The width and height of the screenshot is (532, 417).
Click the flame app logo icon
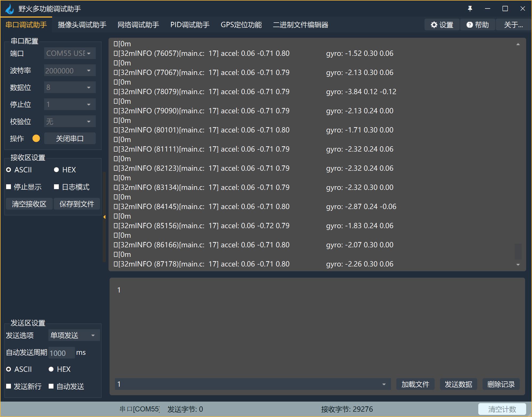click(10, 9)
